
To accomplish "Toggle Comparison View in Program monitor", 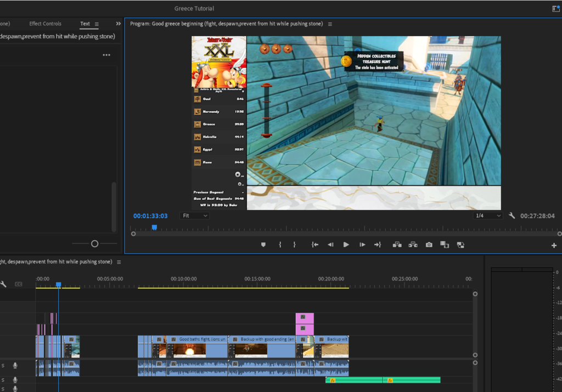I will point(445,245).
